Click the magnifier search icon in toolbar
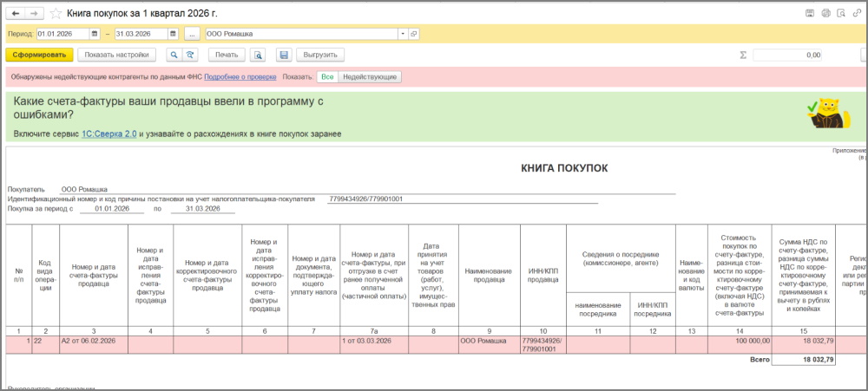 pyautogui.click(x=174, y=55)
